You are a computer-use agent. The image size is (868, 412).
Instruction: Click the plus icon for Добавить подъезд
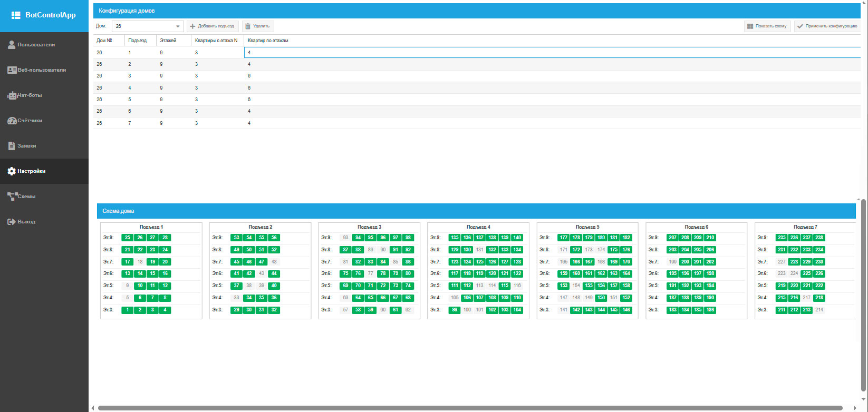pos(192,26)
